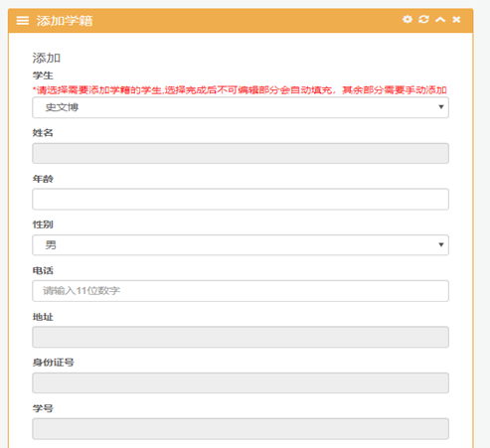490x448 pixels.
Task: Refresh the 添加学籍 panel
Action: point(423,20)
